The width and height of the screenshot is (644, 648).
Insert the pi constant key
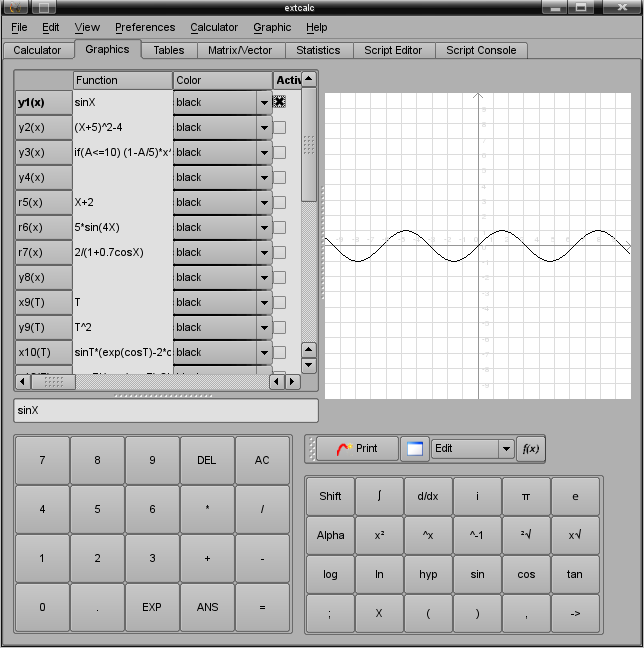click(526, 496)
